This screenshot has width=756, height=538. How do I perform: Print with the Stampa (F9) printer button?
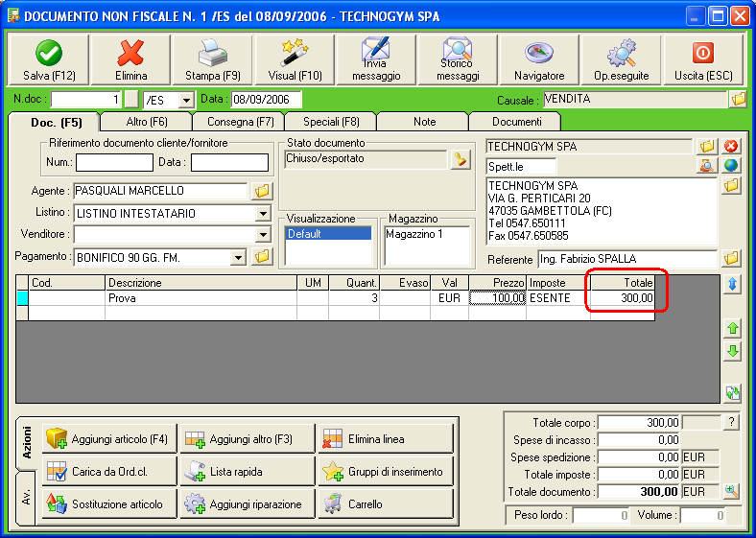pyautogui.click(x=212, y=59)
